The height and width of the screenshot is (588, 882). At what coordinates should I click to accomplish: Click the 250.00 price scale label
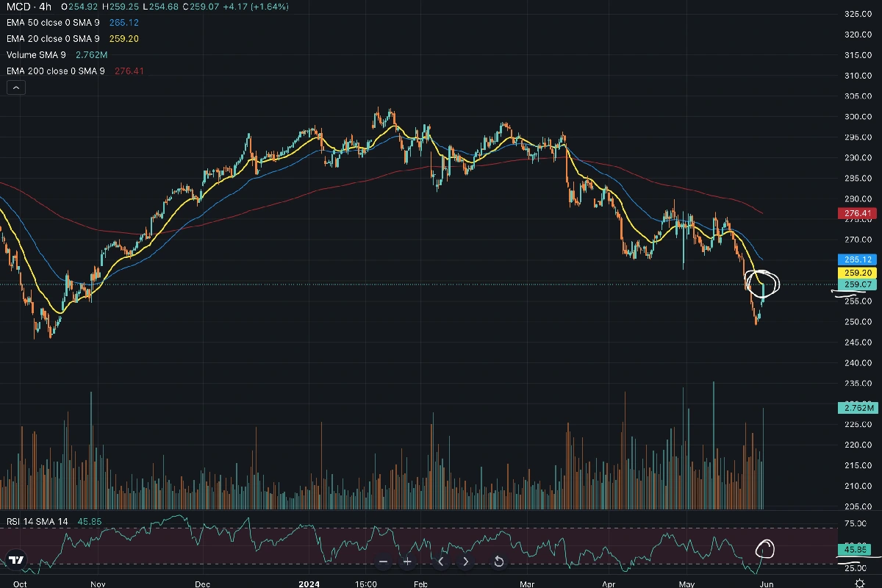[x=858, y=322]
